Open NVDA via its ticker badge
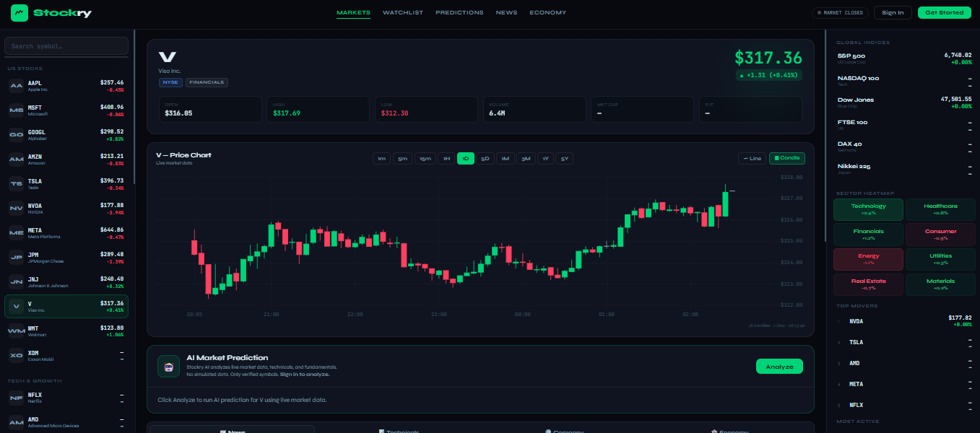Image resolution: width=980 pixels, height=433 pixels. [16, 208]
